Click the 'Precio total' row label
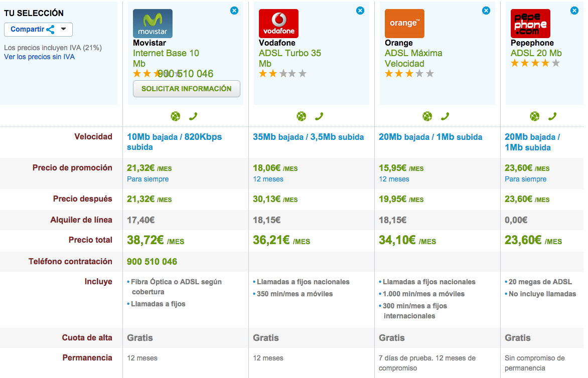Screen dimensions: 588x378 90,240
